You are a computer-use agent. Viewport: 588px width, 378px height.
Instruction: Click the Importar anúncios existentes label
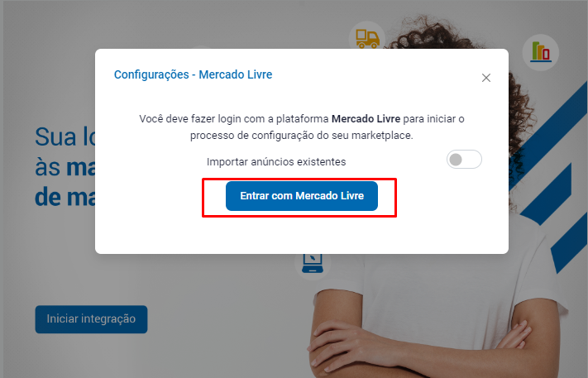point(276,161)
